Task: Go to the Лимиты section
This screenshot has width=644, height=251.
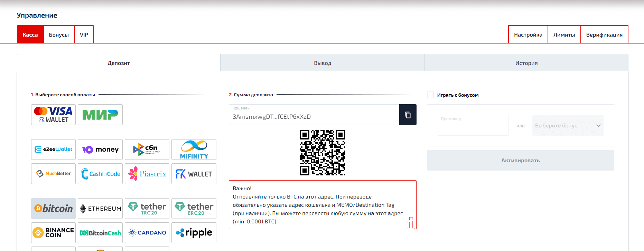Action: coord(564,35)
